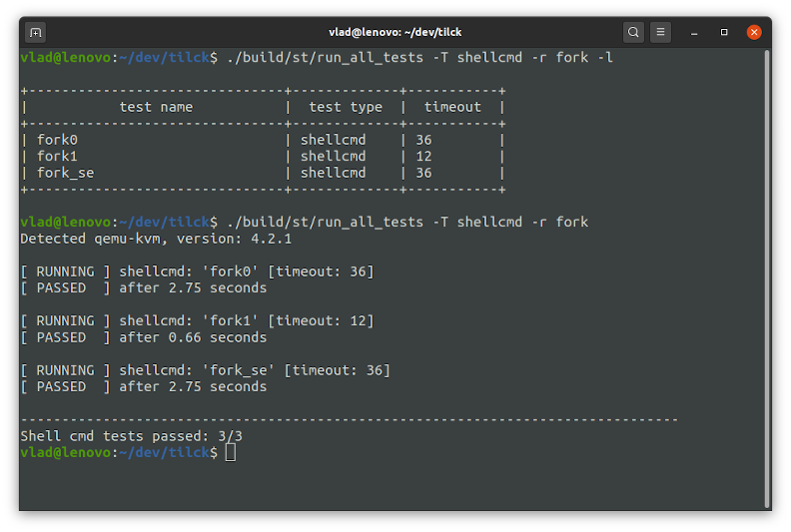Click the RUNNING line for 'fork_se'
The width and height of the screenshot is (791, 532).
coord(205,370)
